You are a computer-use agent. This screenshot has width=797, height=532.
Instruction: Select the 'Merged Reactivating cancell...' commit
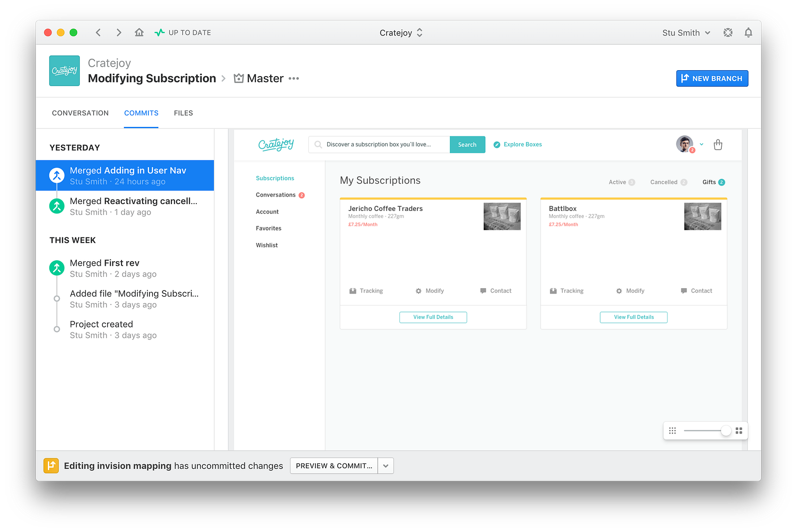click(125, 206)
